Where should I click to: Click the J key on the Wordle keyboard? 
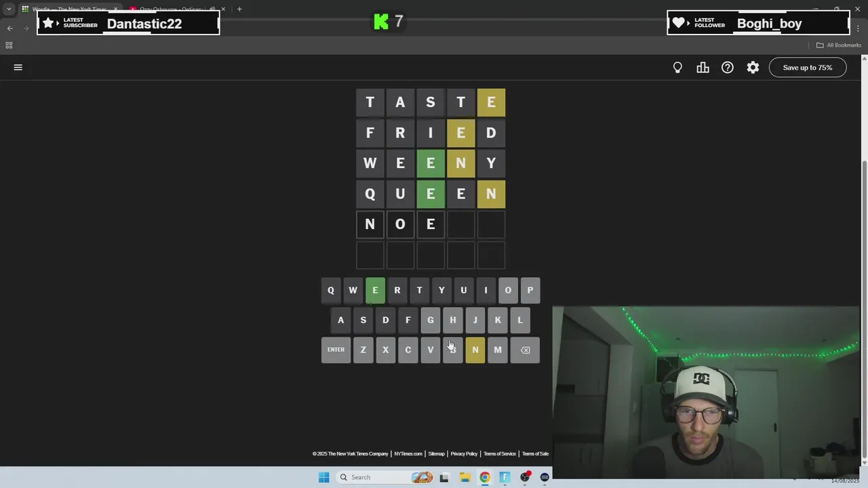(475, 320)
